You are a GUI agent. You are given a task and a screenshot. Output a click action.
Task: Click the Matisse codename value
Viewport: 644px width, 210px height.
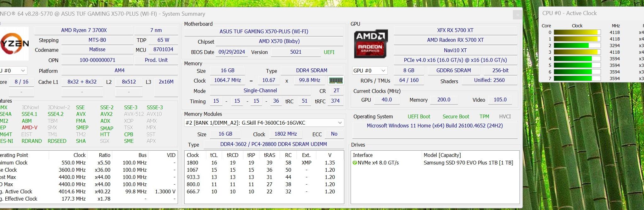97,50
